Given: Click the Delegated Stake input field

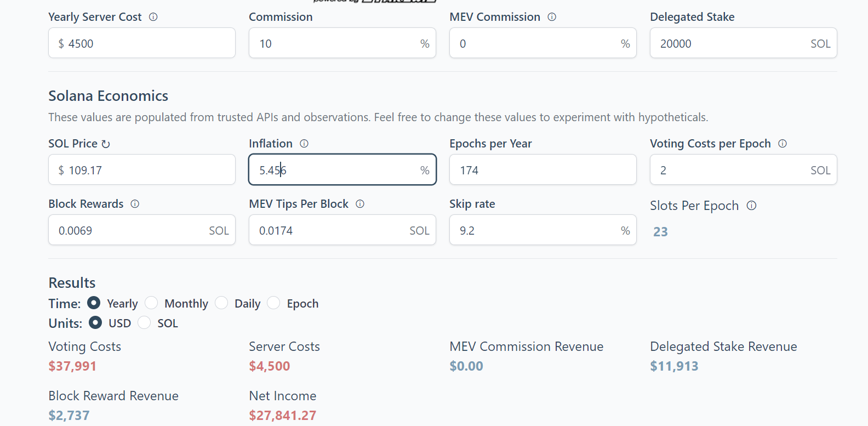Looking at the screenshot, I should click(x=744, y=43).
